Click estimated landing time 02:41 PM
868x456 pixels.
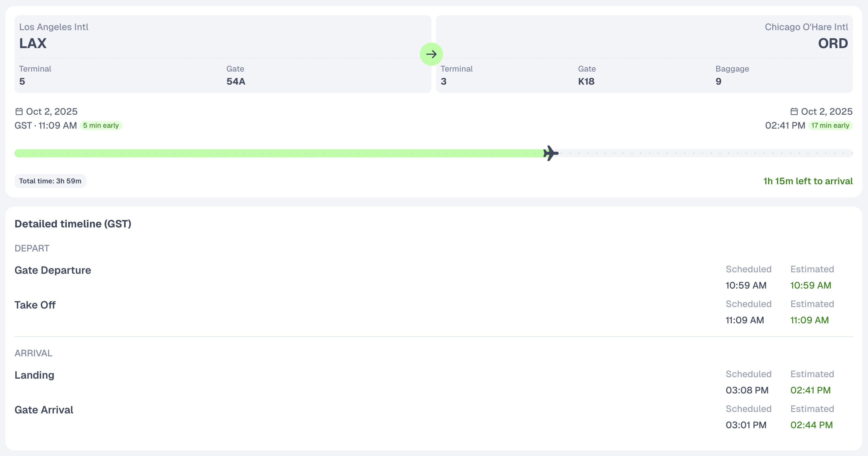[x=810, y=390]
